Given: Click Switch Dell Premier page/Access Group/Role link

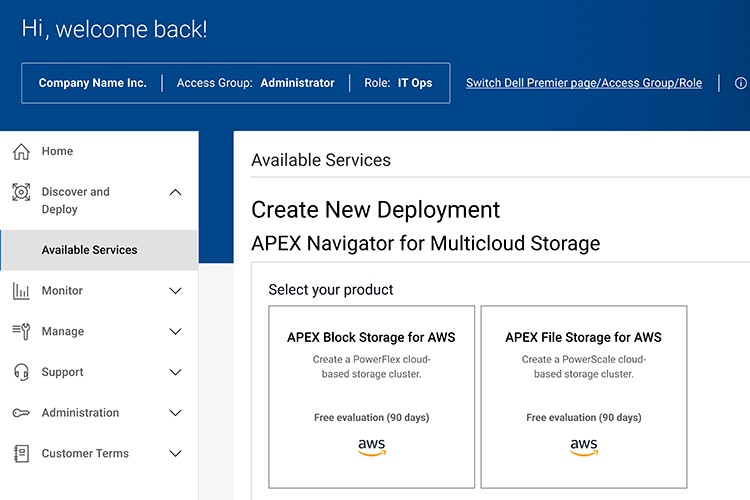Looking at the screenshot, I should click(x=584, y=83).
